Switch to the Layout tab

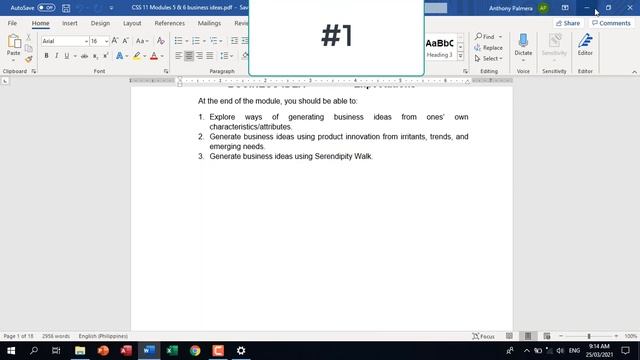click(132, 23)
